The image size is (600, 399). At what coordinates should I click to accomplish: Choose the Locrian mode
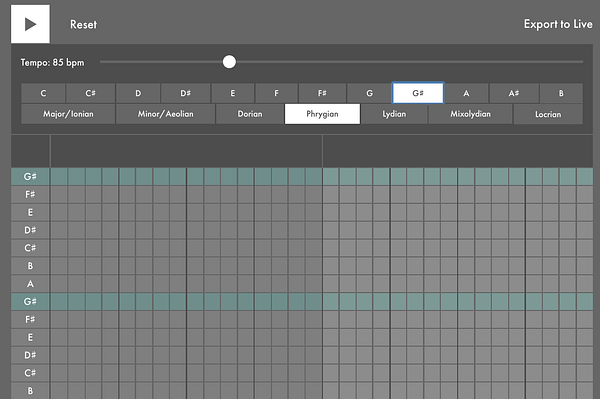tap(548, 114)
